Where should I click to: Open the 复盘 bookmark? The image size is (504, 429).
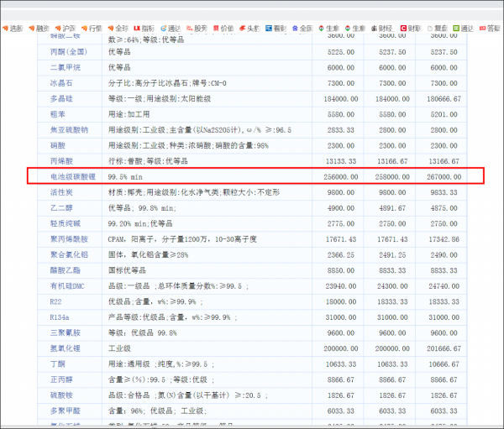pos(438,29)
